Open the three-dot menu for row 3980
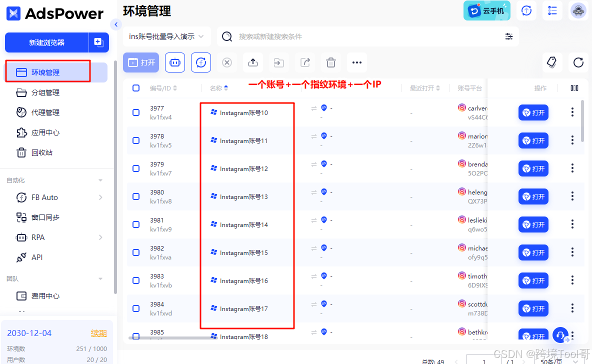Image resolution: width=592 pixels, height=364 pixels. [572, 196]
